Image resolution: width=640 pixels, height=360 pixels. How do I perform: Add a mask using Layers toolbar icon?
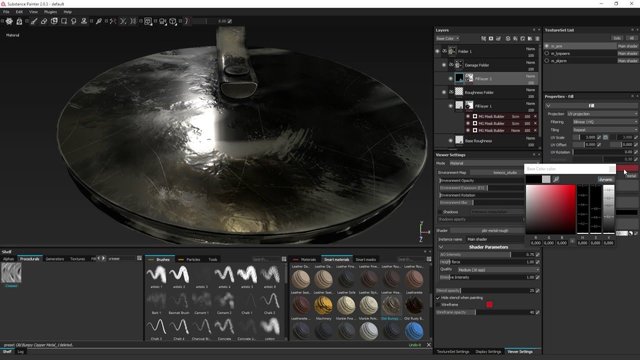coord(491,38)
